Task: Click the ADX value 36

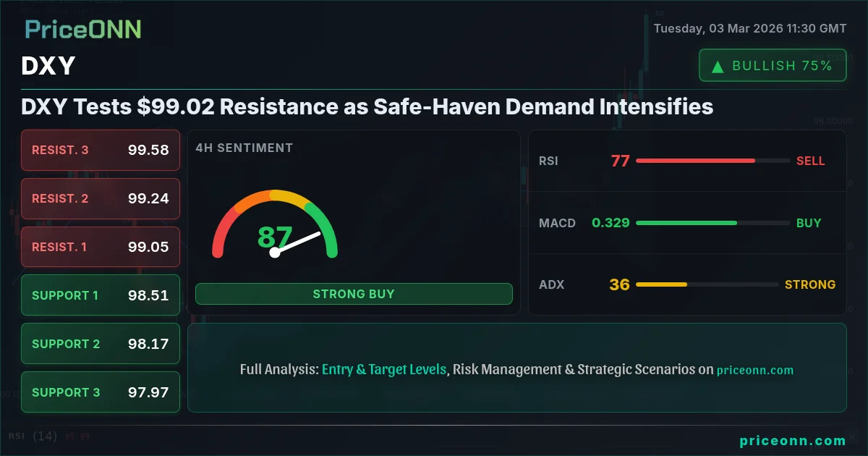Action: coord(619,284)
